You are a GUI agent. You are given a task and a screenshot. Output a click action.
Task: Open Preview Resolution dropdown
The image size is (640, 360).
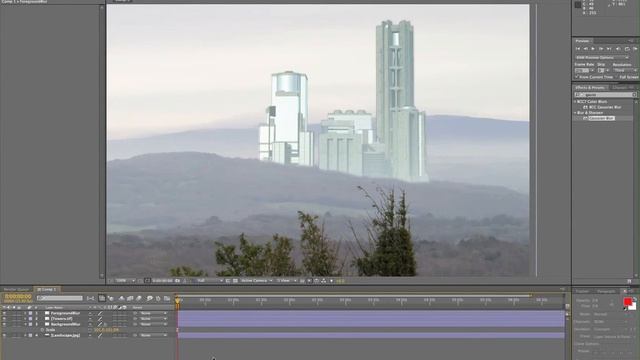point(626,70)
